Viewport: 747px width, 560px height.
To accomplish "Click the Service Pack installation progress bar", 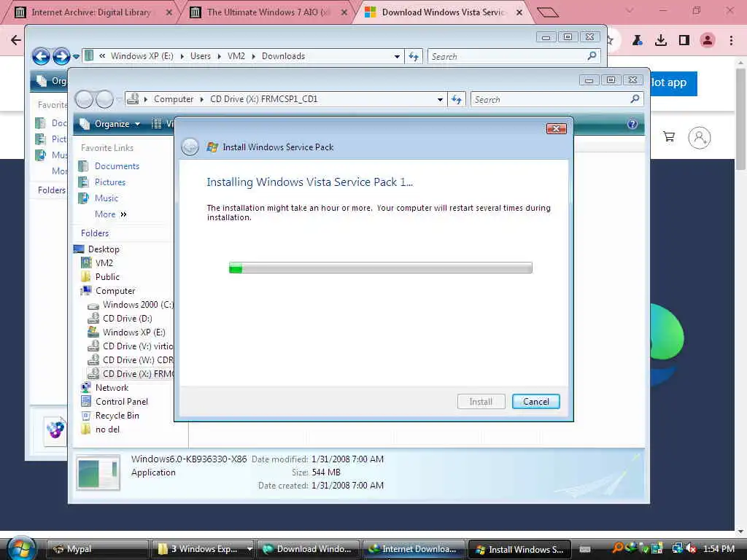I will (x=380, y=268).
